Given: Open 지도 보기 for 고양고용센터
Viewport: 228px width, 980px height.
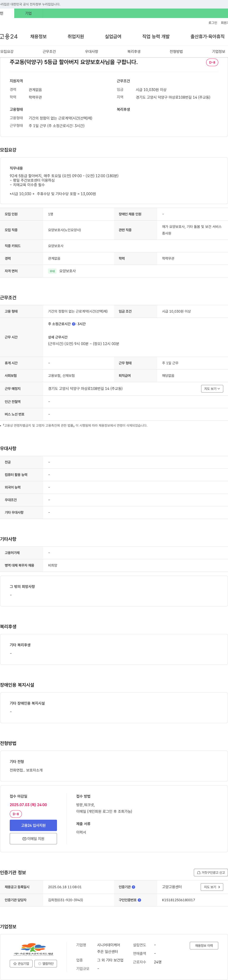Looking at the screenshot, I should tap(212, 887).
